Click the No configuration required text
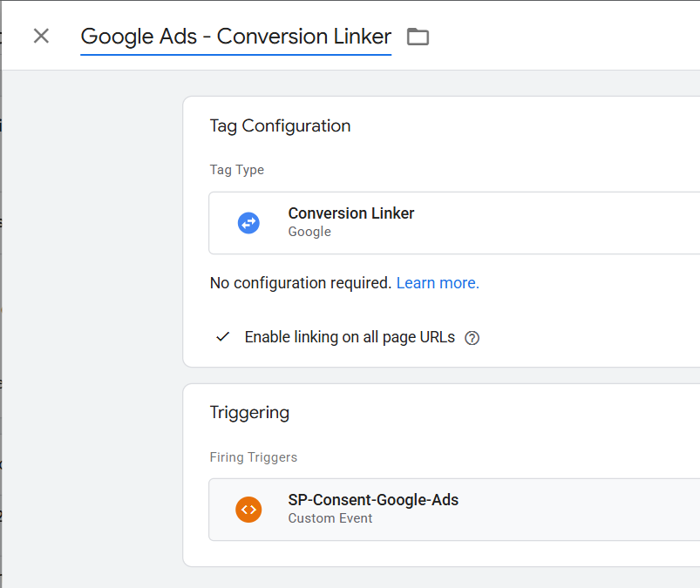700x588 pixels. [301, 283]
